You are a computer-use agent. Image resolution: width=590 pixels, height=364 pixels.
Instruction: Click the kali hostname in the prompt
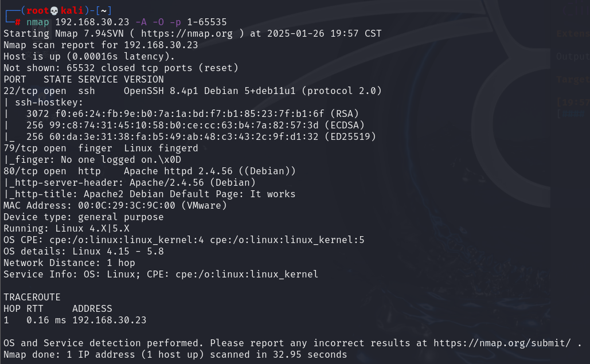click(72, 10)
